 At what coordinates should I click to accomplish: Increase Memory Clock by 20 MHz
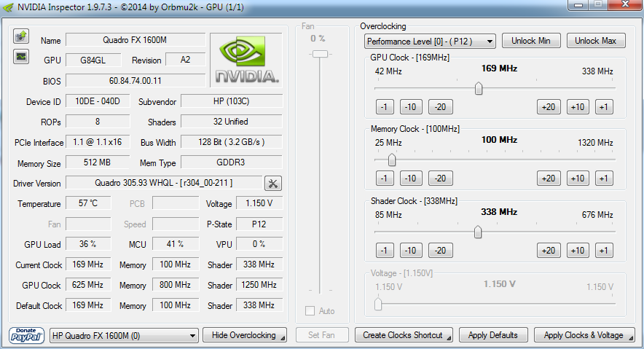(549, 179)
